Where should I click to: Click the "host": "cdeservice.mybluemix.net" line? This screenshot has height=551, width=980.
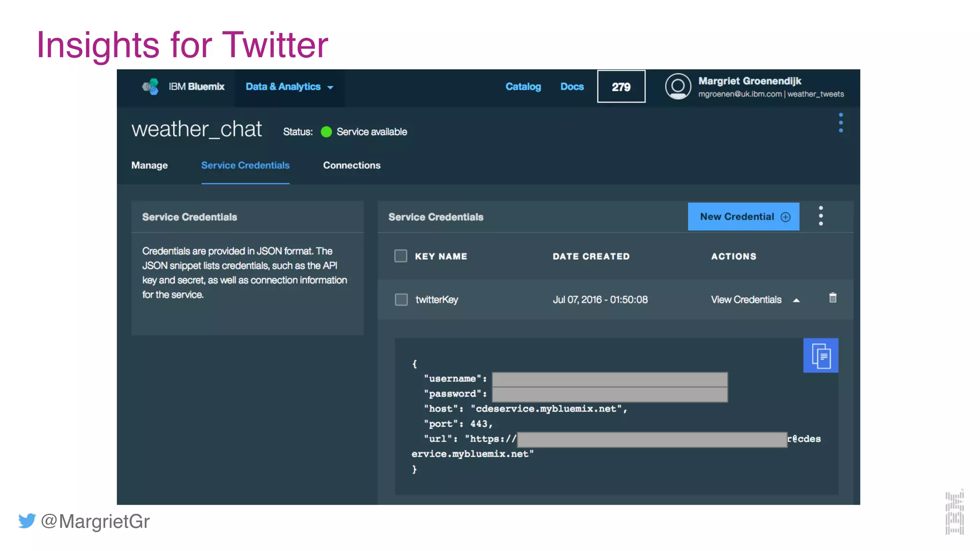point(525,409)
